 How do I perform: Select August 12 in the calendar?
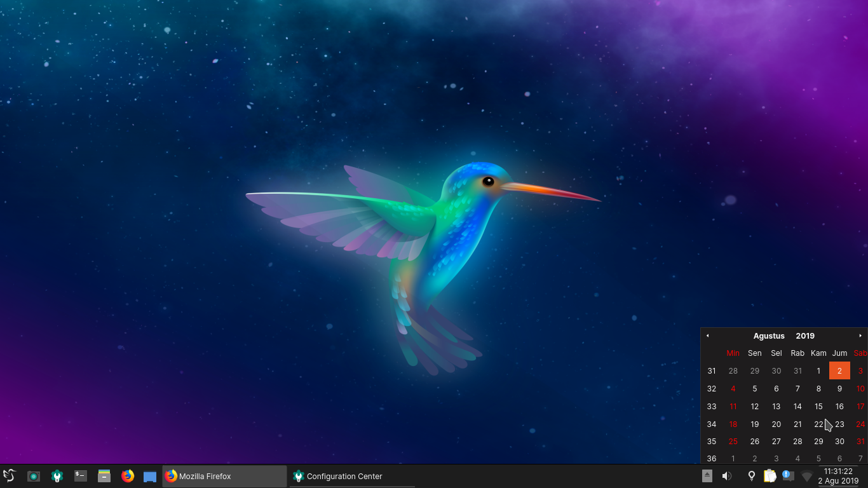[x=755, y=406]
